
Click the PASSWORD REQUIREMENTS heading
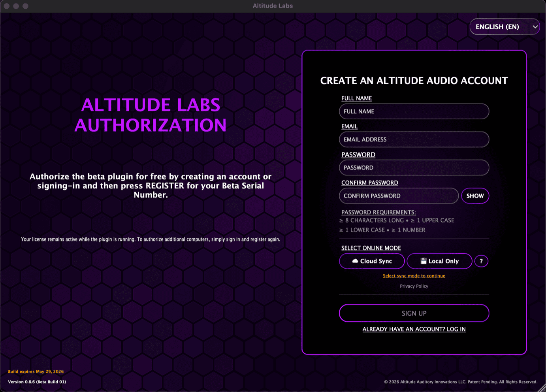378,212
